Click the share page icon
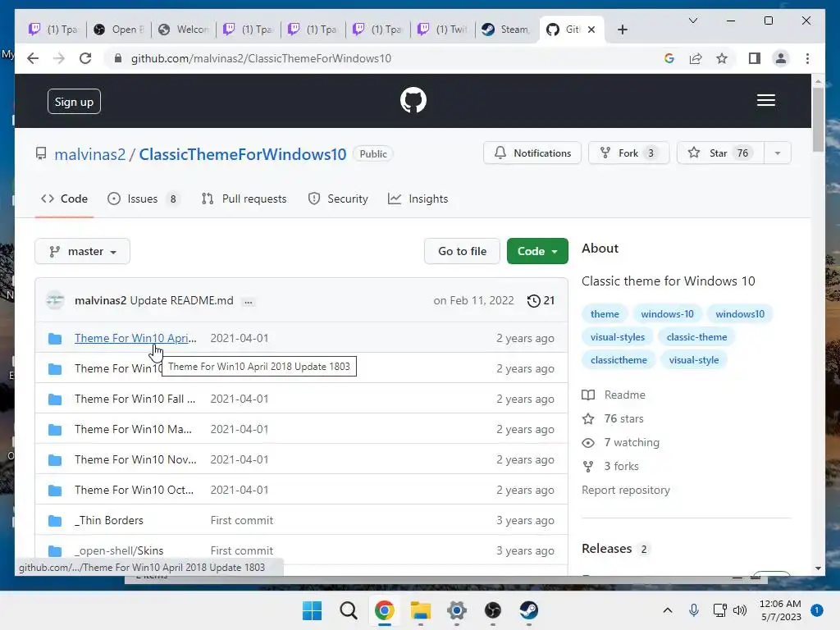The width and height of the screenshot is (840, 630). click(696, 58)
